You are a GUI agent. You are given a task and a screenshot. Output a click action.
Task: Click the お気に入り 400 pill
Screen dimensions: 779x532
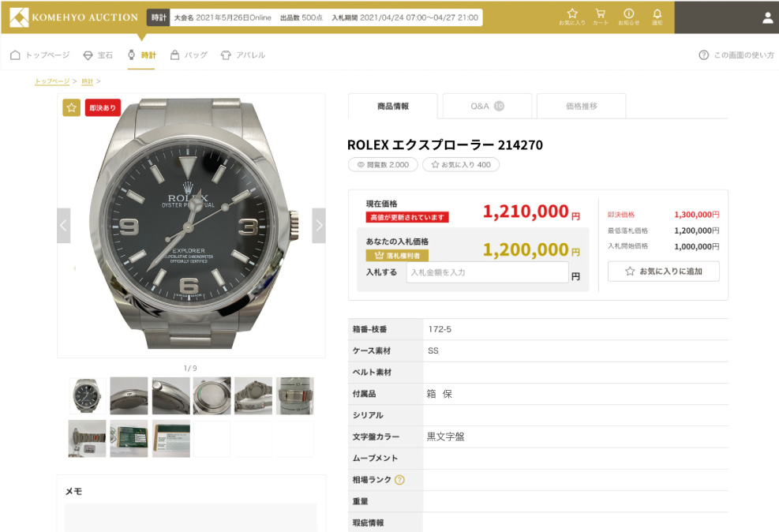tap(461, 165)
